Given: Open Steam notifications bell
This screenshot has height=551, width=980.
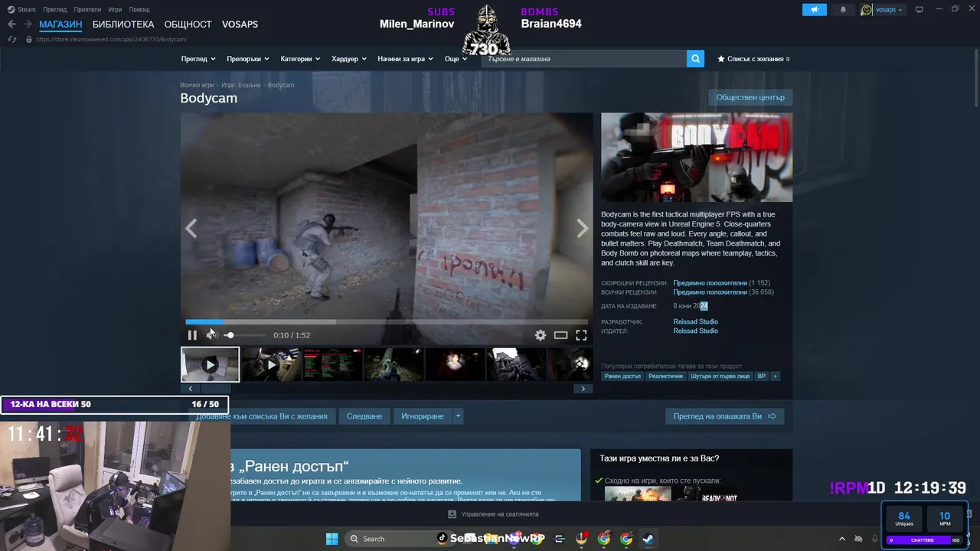Looking at the screenshot, I should click(844, 9).
